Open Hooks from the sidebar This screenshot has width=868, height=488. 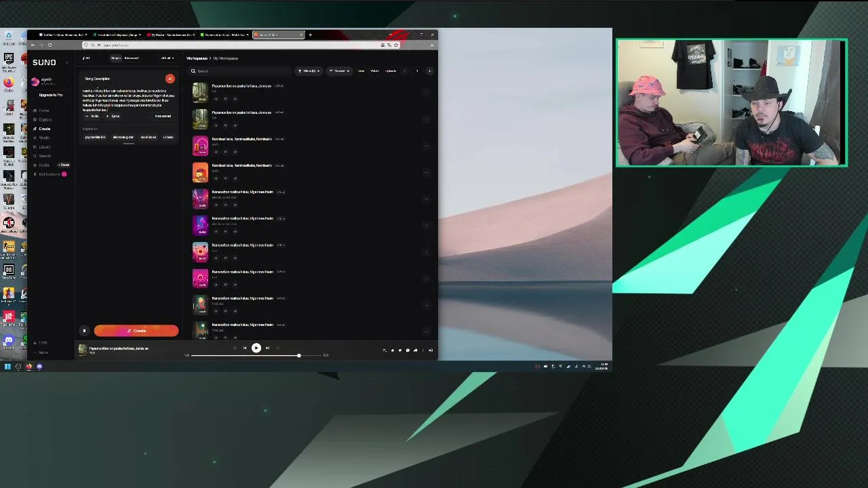(44, 165)
